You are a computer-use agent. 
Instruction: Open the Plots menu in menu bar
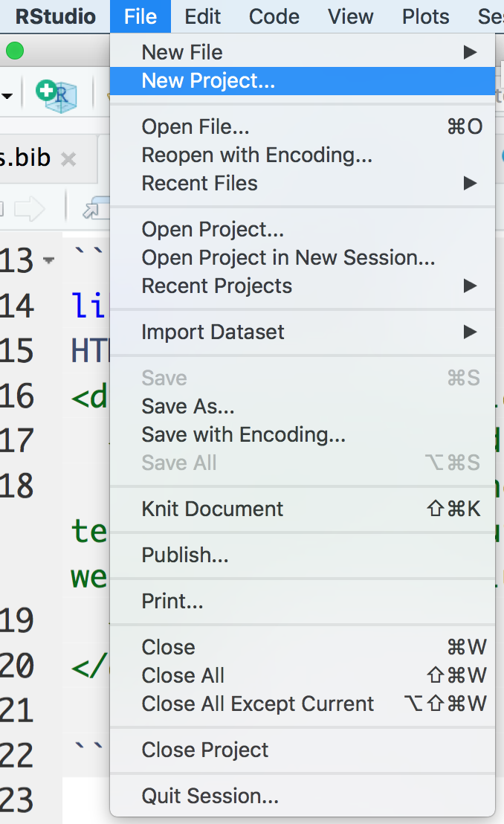click(x=425, y=16)
